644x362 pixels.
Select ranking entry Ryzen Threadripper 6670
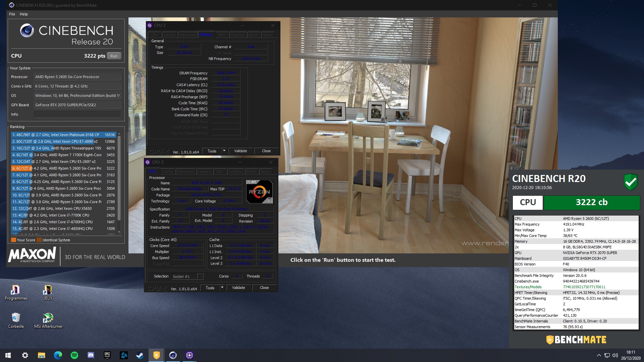pyautogui.click(x=63, y=148)
